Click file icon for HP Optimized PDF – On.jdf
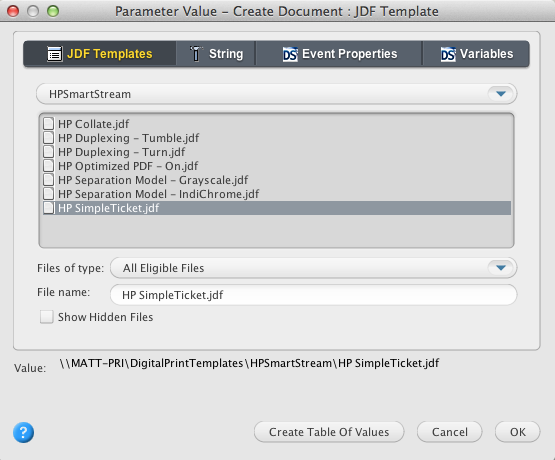Viewport: 555px width, 460px height. click(x=48, y=166)
